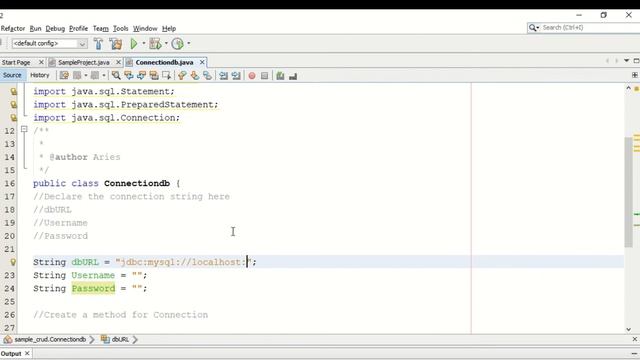Show opened documents list arrow
The height and width of the screenshot is (360, 640).
click(x=627, y=61)
